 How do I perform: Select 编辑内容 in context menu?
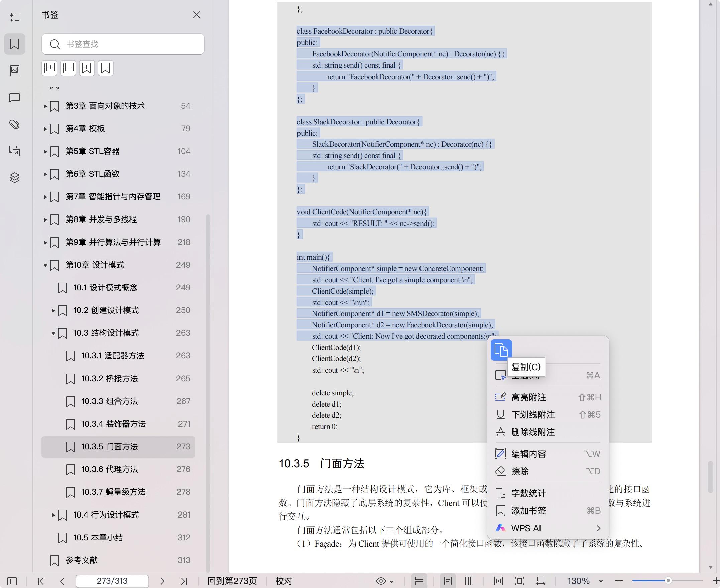[x=548, y=454]
